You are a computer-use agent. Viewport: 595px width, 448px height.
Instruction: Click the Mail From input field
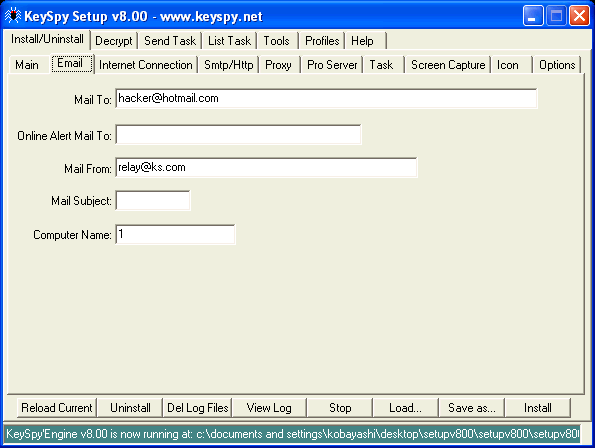tap(266, 168)
